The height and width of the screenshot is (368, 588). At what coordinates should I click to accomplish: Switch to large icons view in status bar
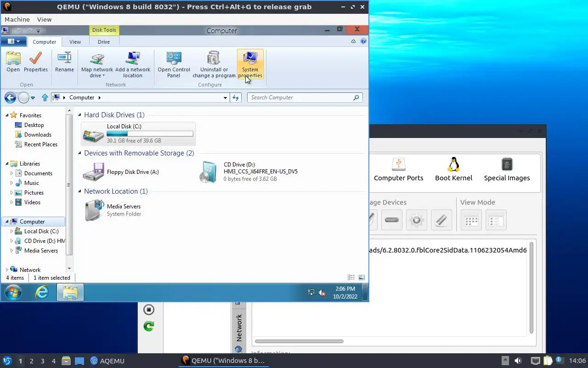pyautogui.click(x=362, y=277)
